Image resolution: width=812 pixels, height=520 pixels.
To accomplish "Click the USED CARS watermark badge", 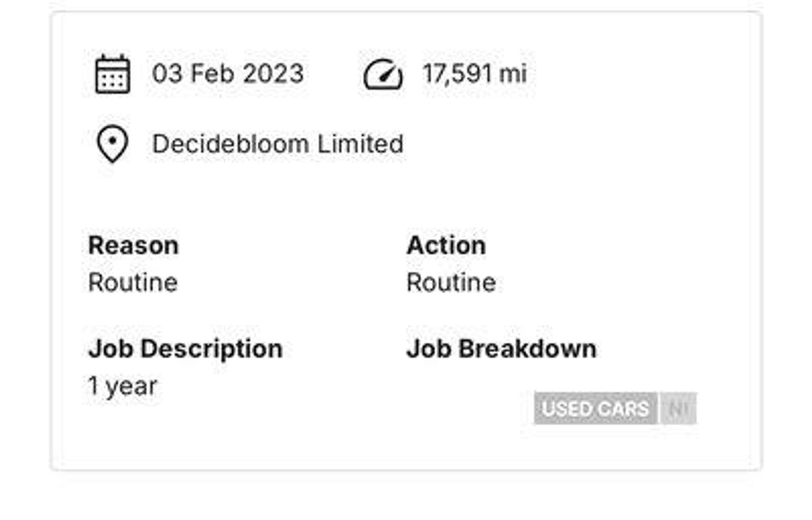I will 595,408.
